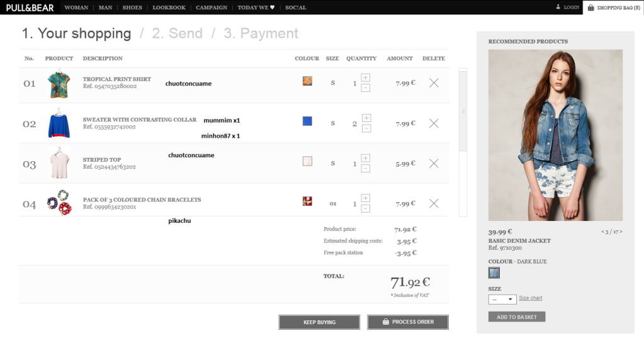
Task: Open the Shopping Bag (8)
Action: (613, 8)
